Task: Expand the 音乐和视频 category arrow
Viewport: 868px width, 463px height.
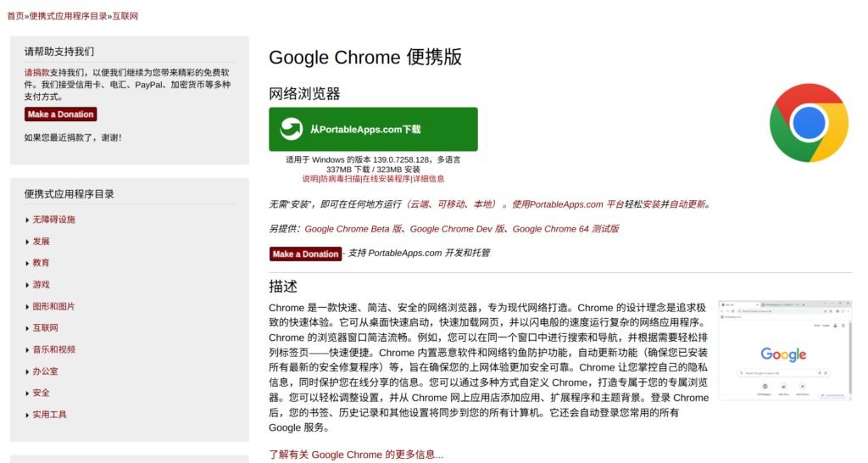Action: [x=27, y=349]
